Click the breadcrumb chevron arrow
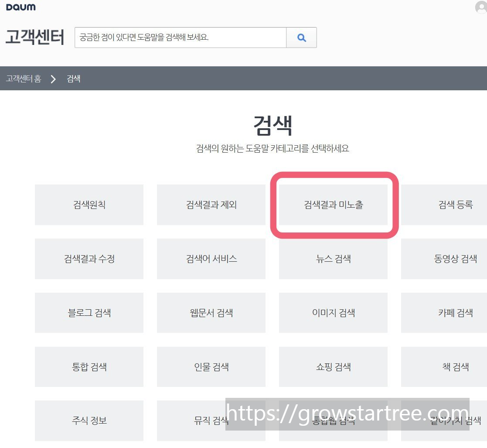The height and width of the screenshot is (448, 487). [53, 79]
